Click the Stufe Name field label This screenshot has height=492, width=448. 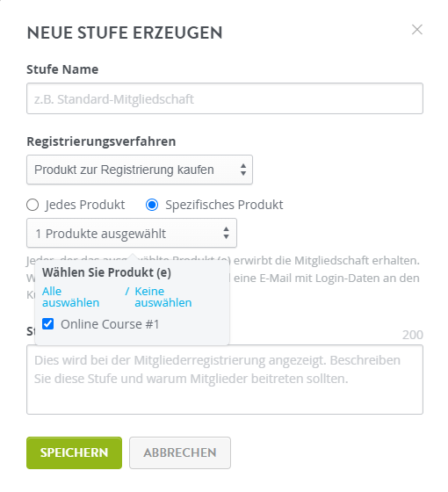[62, 69]
